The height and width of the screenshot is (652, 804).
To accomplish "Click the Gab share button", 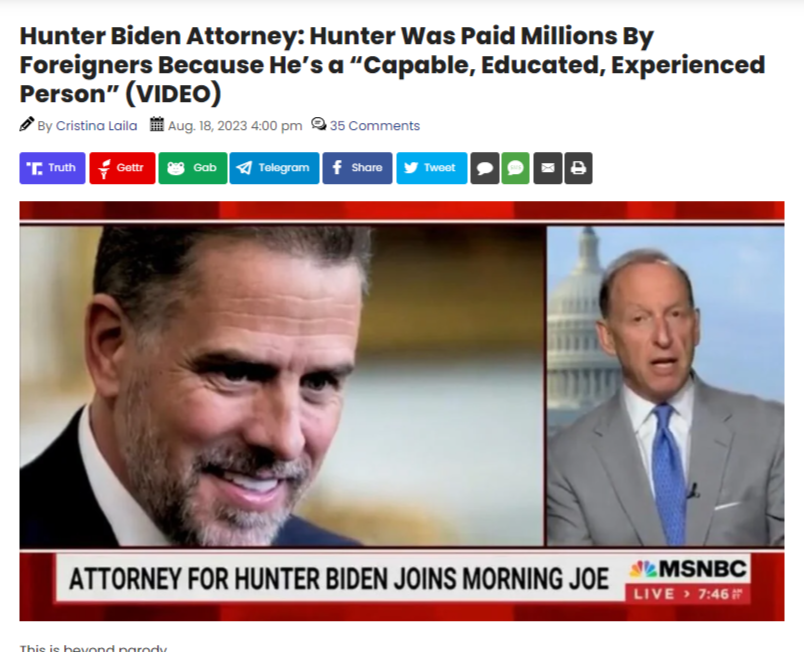I will pyautogui.click(x=193, y=168).
